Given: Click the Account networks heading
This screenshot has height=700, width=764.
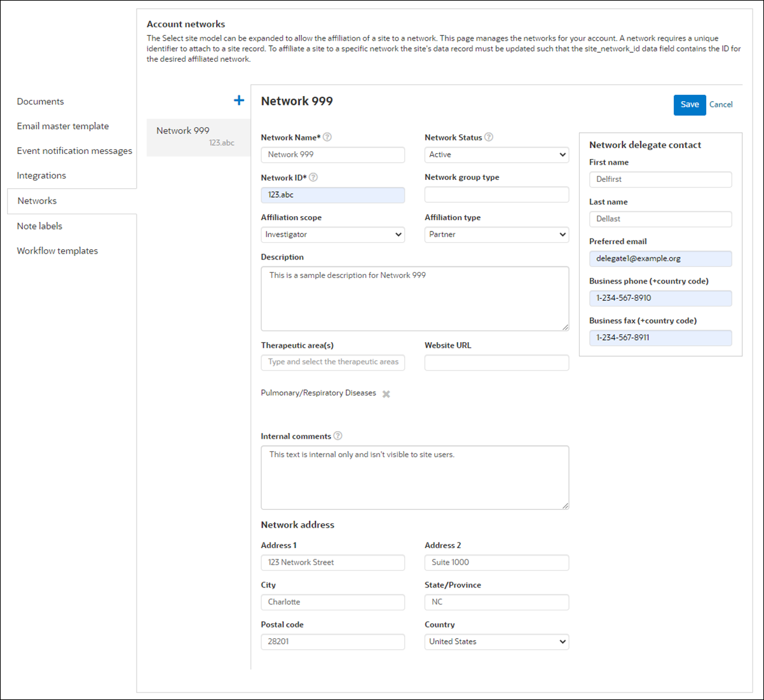Looking at the screenshot, I should [x=186, y=24].
